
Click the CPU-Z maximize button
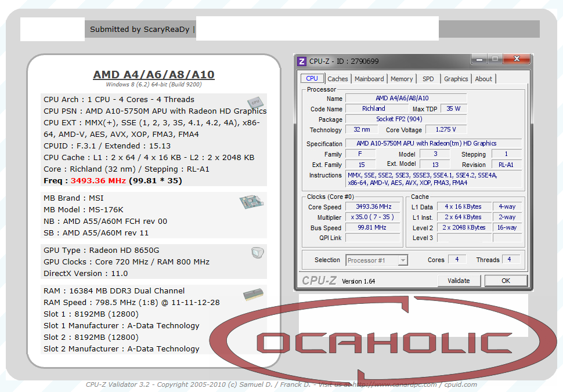495,59
